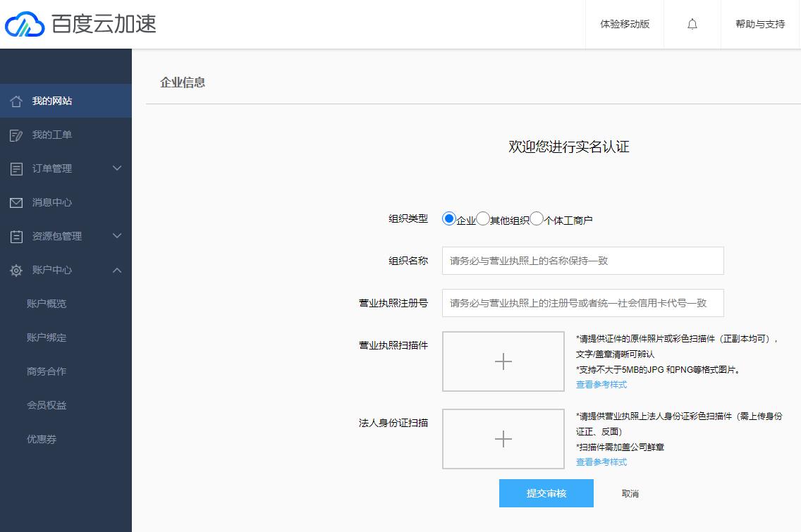
Task: Click the 企业信息 page heading
Action: tap(183, 82)
